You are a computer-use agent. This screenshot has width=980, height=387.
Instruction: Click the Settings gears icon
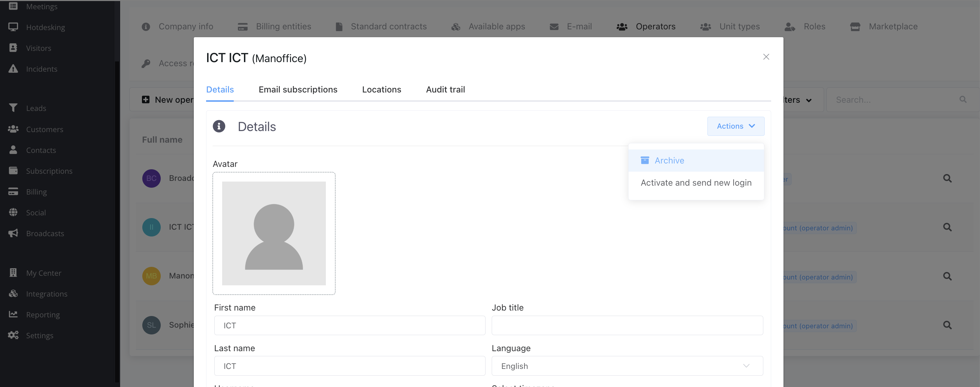point(13,335)
